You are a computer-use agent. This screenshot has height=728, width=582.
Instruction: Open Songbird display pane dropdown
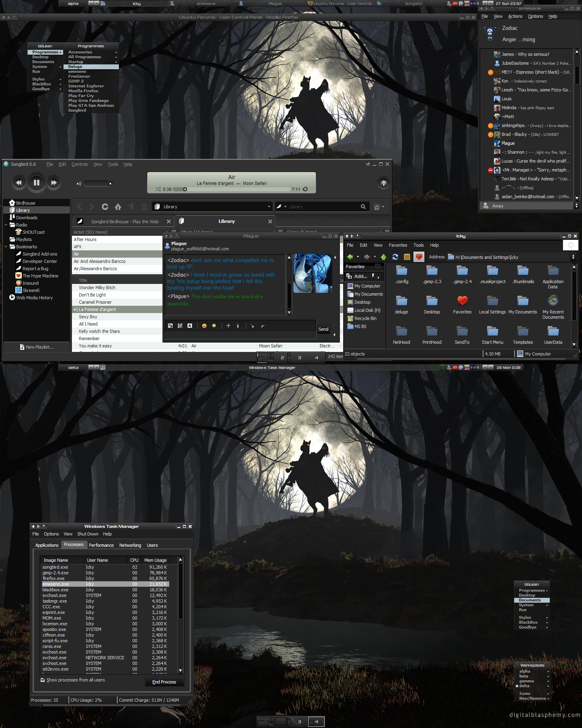[379, 207]
